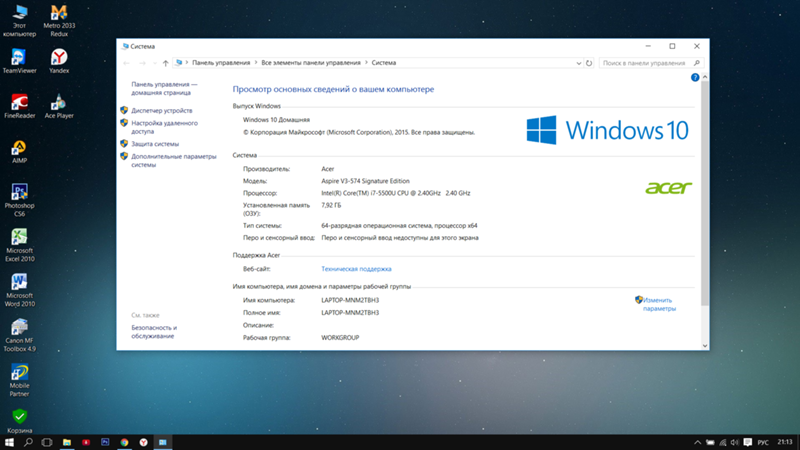Launch Metro 2033 Redux desktop shortcut
This screenshot has height=450, width=800.
pos(59,20)
